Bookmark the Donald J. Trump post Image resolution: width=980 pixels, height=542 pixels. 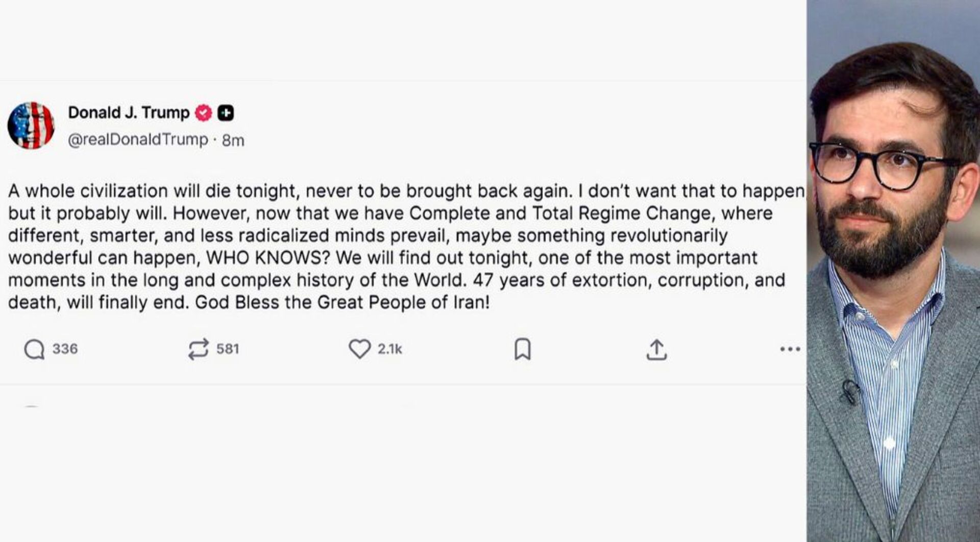coord(522,349)
